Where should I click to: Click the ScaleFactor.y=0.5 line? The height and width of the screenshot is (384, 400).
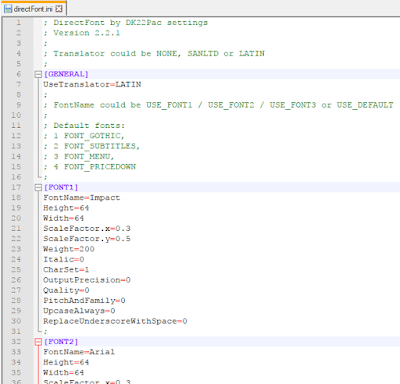pyautogui.click(x=87, y=239)
